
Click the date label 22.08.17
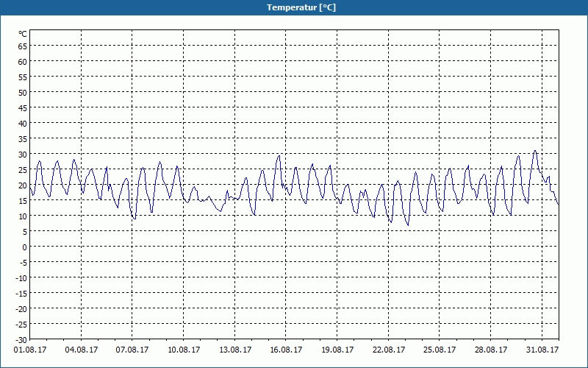(389, 350)
